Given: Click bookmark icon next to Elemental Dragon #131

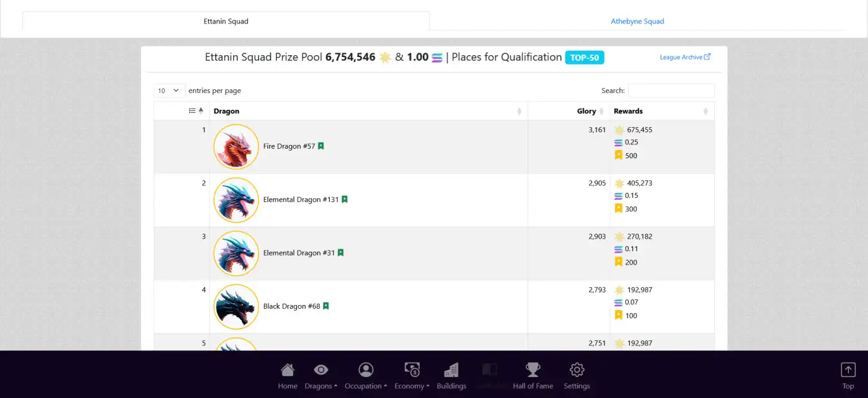Looking at the screenshot, I should click(x=345, y=200).
